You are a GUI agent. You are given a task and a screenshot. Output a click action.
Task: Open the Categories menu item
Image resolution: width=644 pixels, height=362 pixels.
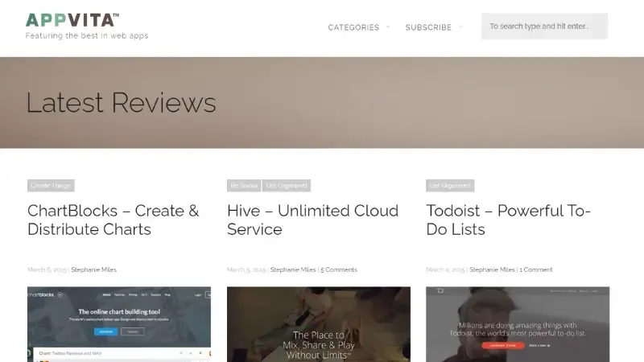pos(353,27)
